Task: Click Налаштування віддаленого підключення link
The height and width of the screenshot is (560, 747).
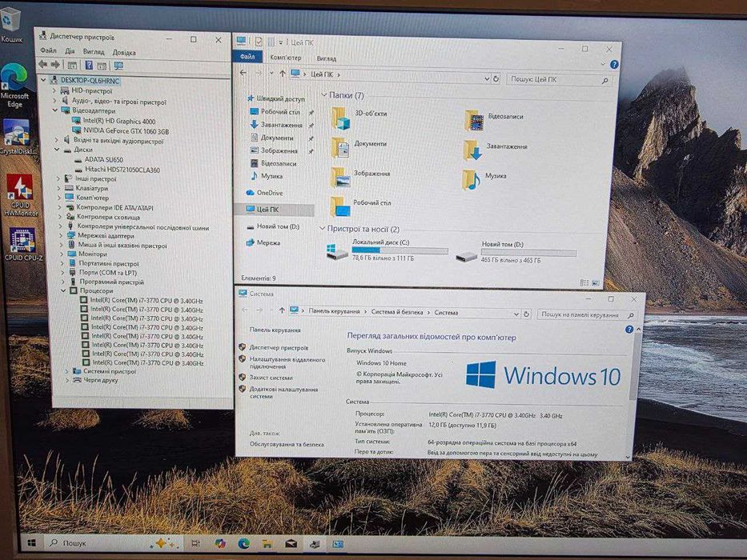Action: point(287,363)
